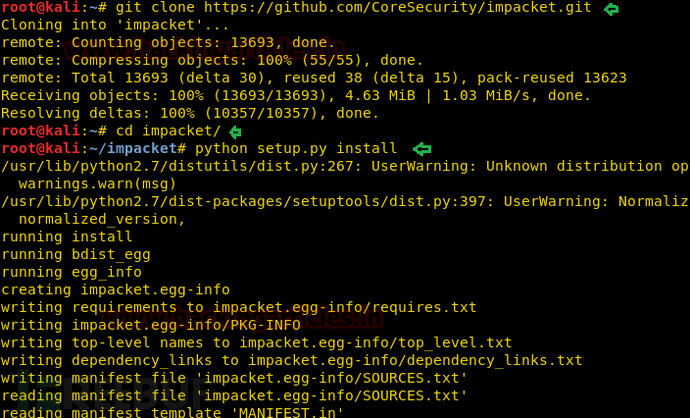
Task: Click the GitHub impacket.git URL
Action: (397, 8)
